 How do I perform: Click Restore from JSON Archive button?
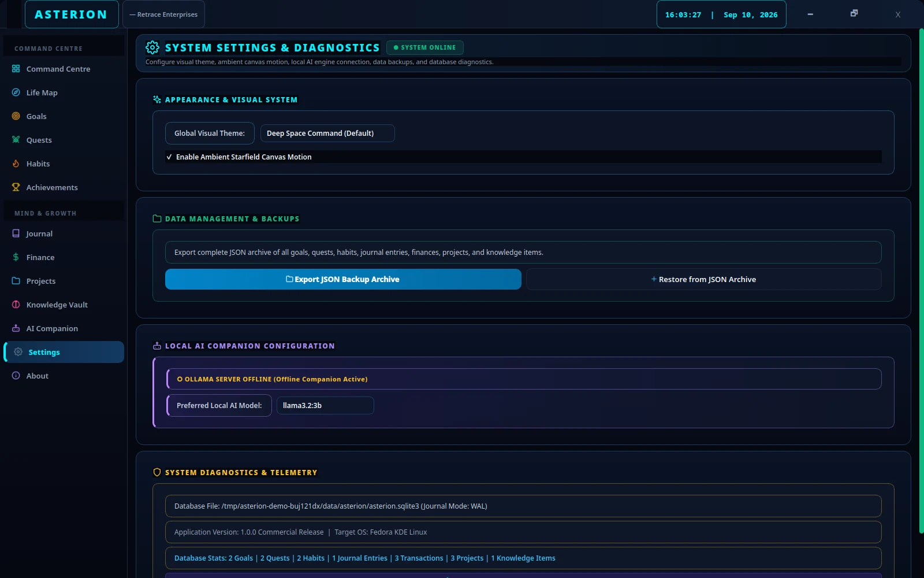pos(704,279)
